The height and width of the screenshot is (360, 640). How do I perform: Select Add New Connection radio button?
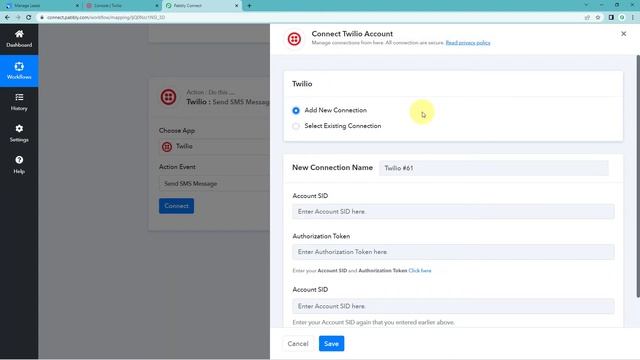coord(296,111)
